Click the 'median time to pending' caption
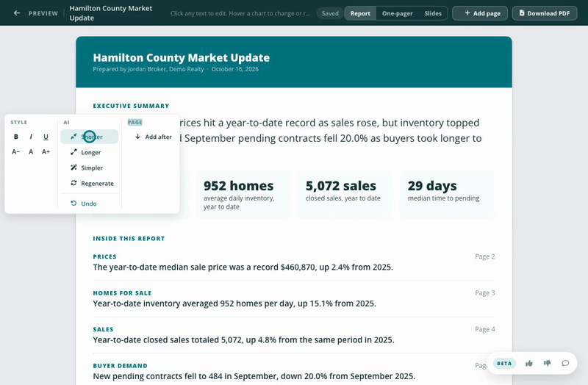 443,198
